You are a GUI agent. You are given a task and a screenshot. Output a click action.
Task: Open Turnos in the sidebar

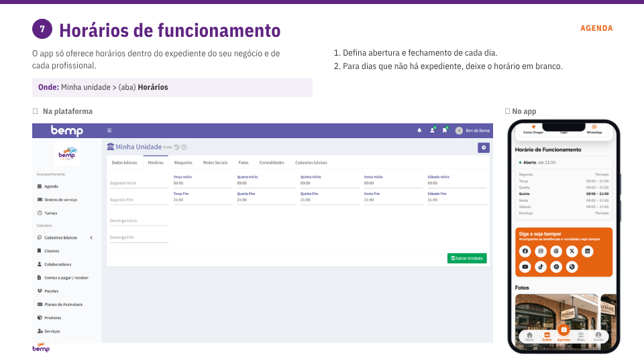tap(50, 213)
